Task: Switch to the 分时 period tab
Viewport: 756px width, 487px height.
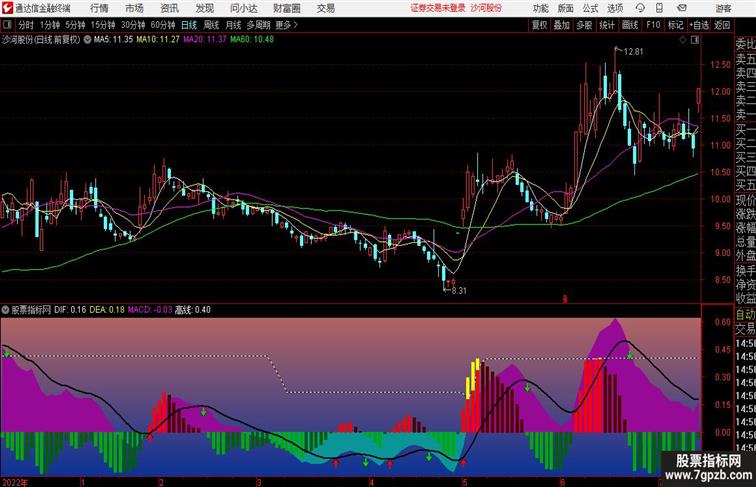Action: pos(26,25)
